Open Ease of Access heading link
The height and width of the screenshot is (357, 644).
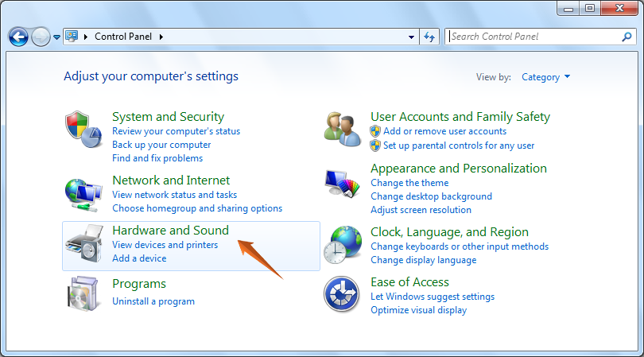pyautogui.click(x=409, y=282)
